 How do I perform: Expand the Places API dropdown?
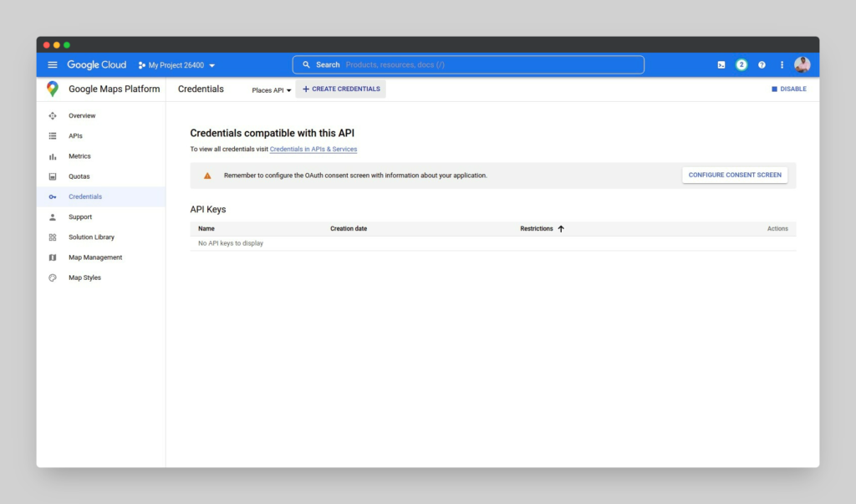pyautogui.click(x=272, y=90)
